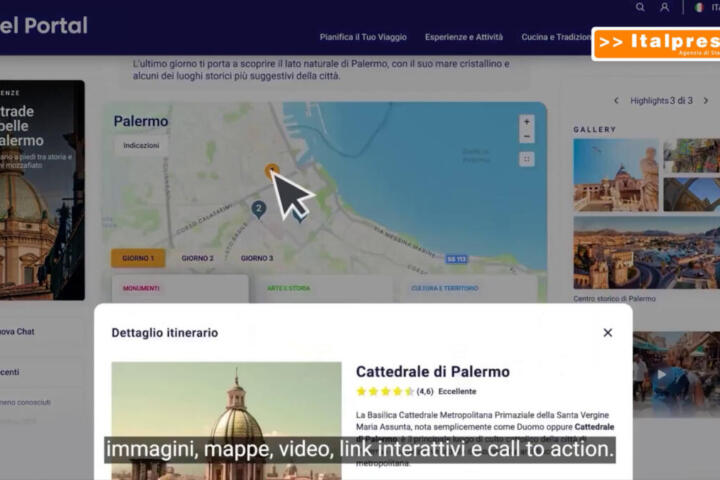The width and height of the screenshot is (720, 480).
Task: Switch to the Giorno 3 tab
Action: coord(257,258)
